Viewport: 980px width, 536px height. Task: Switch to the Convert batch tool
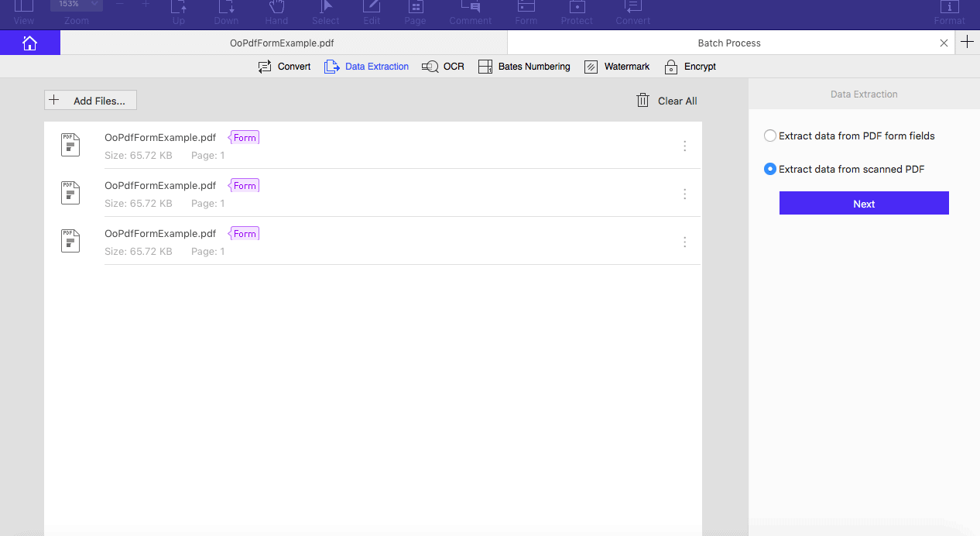(x=283, y=67)
